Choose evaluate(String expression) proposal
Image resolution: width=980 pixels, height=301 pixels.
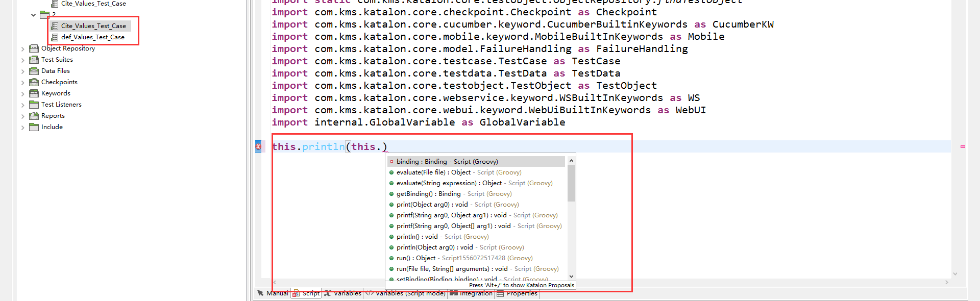(476, 183)
